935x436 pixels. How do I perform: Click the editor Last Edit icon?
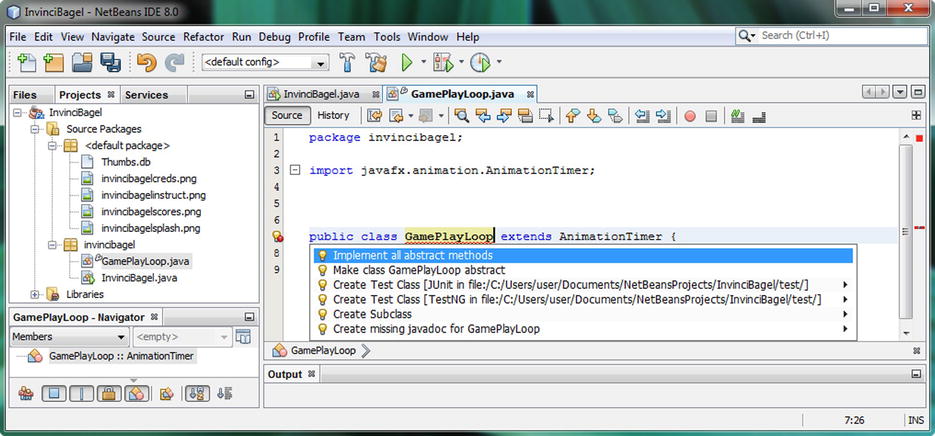(374, 116)
